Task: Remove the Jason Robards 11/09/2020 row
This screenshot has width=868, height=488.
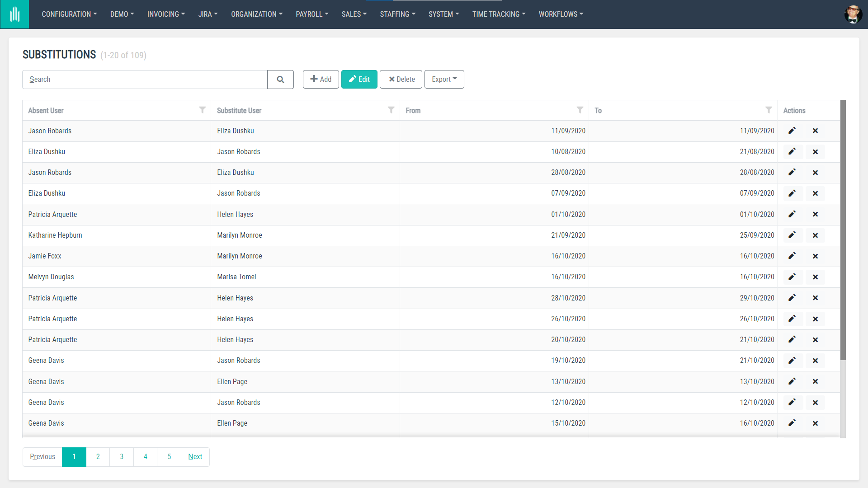Action: 815,131
